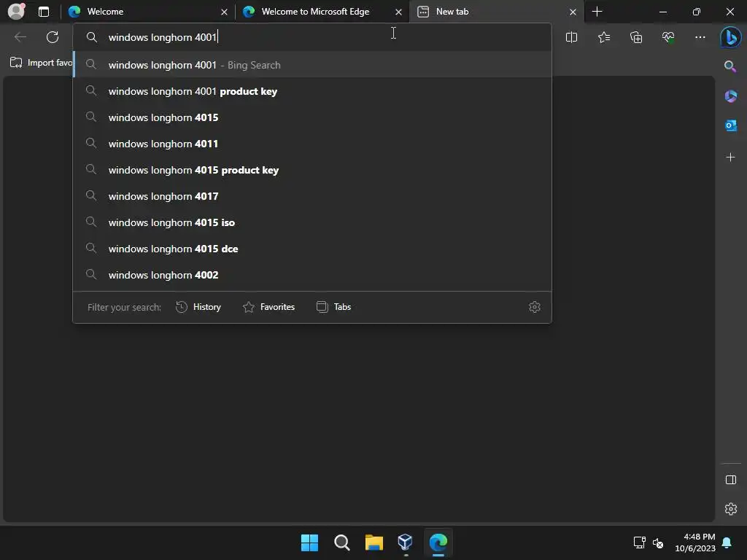747x560 pixels.
Task: Filter search by Tabs
Action: click(334, 307)
